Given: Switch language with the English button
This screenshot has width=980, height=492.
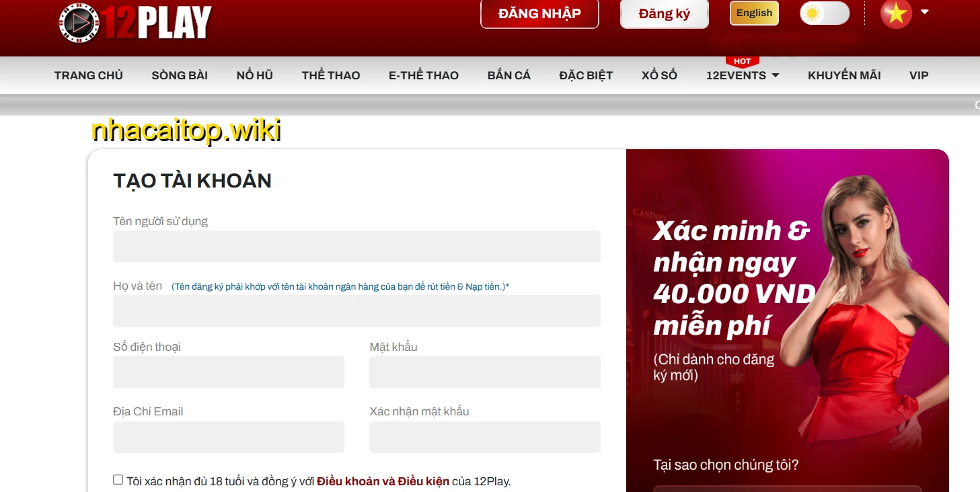Looking at the screenshot, I should (755, 13).
